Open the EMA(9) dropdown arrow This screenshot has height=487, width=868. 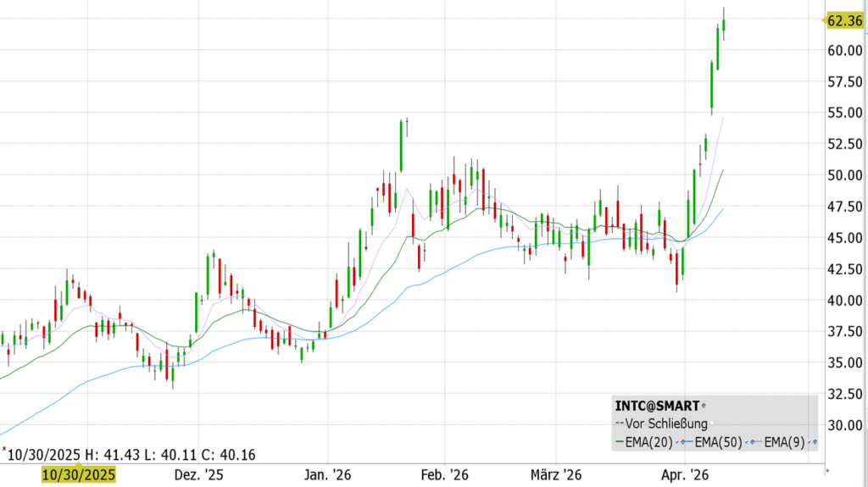808,442
